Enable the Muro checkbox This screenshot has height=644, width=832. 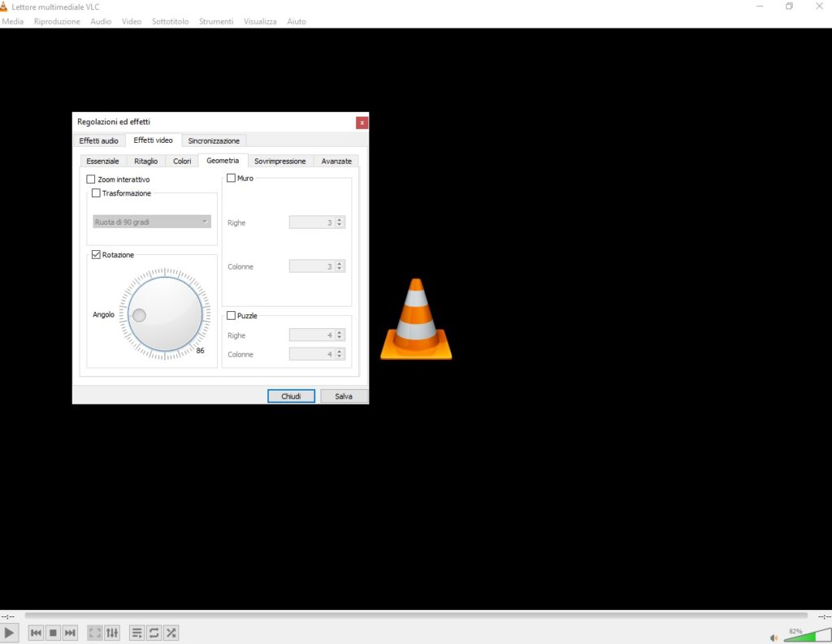(232, 178)
